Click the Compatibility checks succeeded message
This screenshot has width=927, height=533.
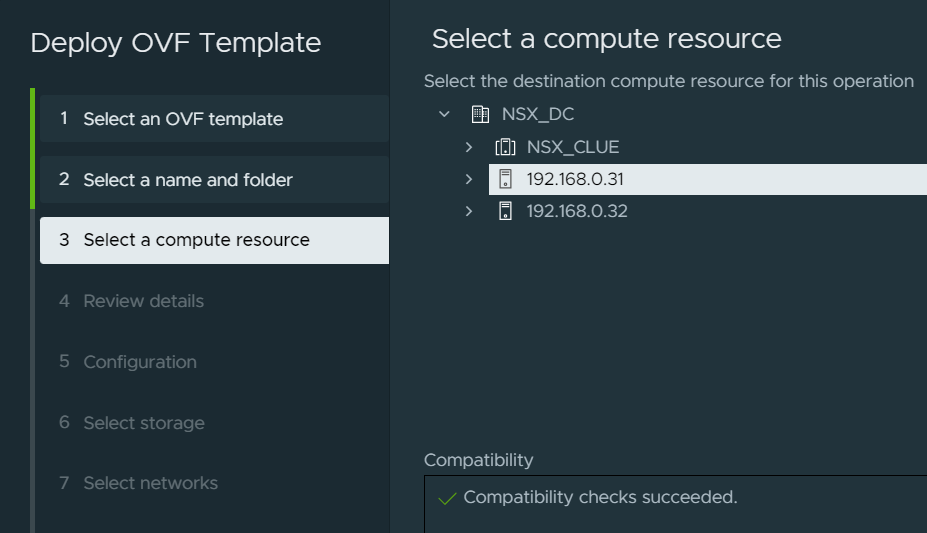(x=600, y=498)
